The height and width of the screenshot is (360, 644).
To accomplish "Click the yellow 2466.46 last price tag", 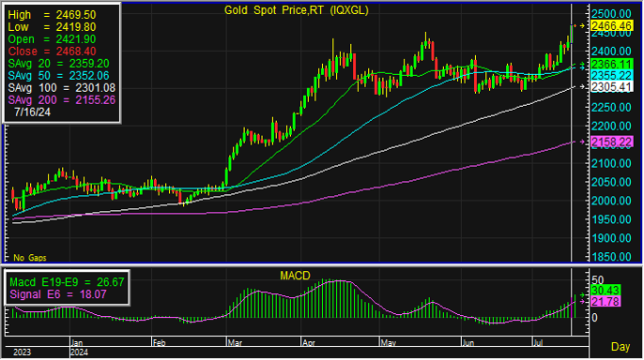I will coord(611,26).
